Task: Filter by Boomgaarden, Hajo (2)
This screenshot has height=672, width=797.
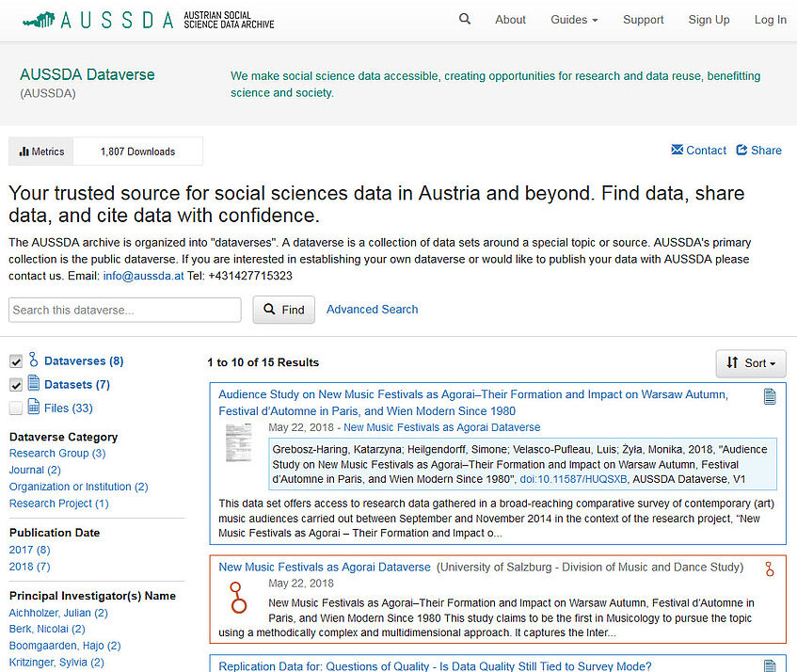Action: pos(65,646)
